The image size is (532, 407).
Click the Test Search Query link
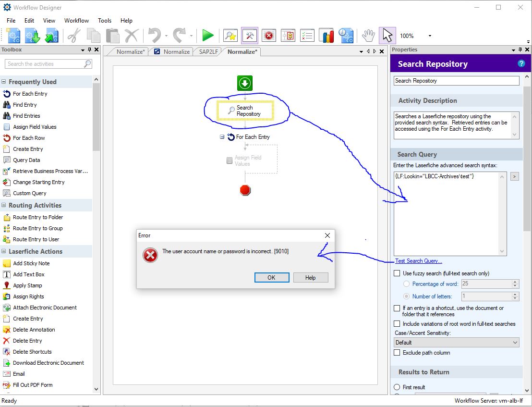(x=418, y=261)
